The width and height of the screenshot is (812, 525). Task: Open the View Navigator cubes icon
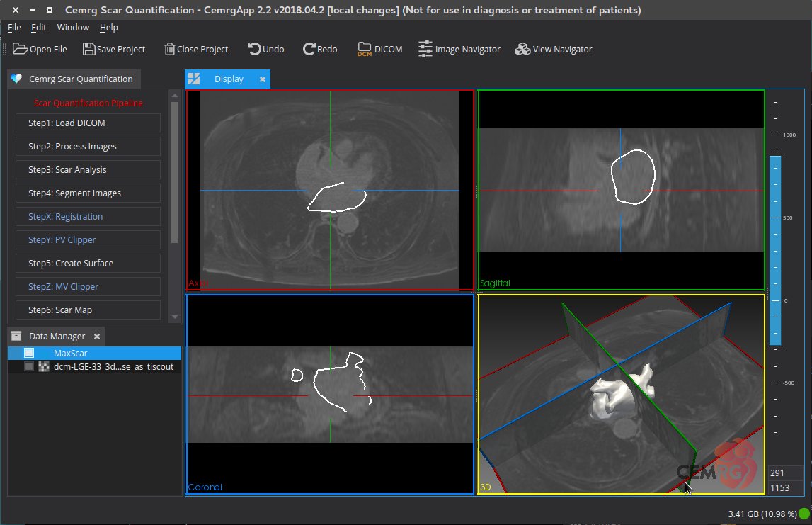[522, 49]
